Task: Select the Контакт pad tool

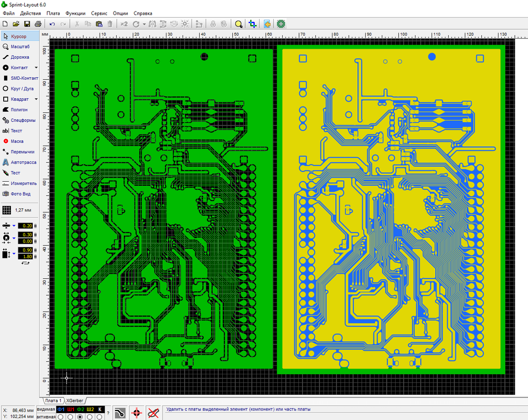Action: pos(17,68)
